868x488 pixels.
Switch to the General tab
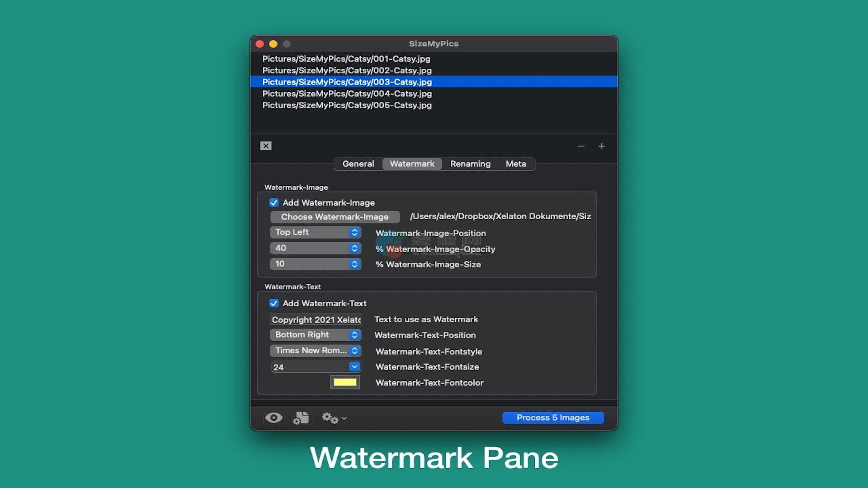[358, 164]
